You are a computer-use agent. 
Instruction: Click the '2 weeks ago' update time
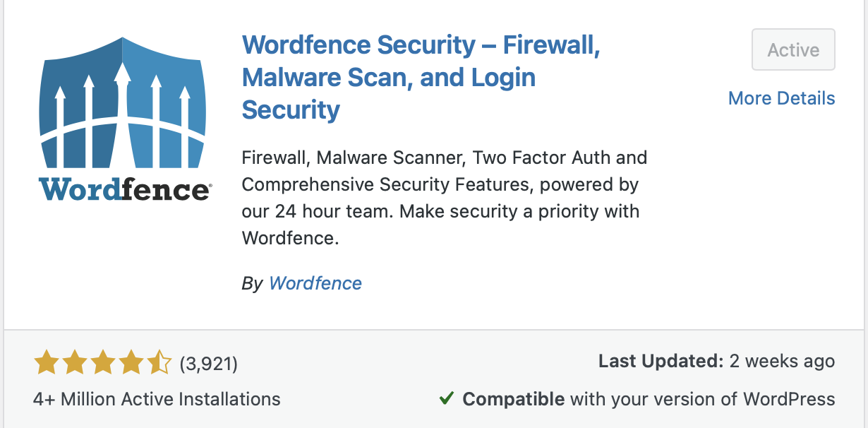pos(782,362)
